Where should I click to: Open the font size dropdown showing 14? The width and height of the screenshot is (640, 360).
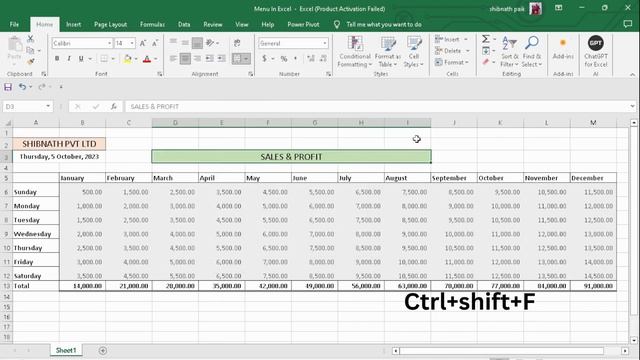pyautogui.click(x=132, y=43)
